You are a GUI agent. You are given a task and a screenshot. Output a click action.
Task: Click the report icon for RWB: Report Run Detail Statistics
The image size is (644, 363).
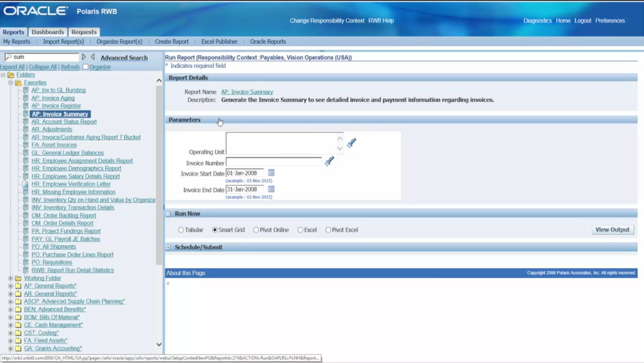pos(26,270)
